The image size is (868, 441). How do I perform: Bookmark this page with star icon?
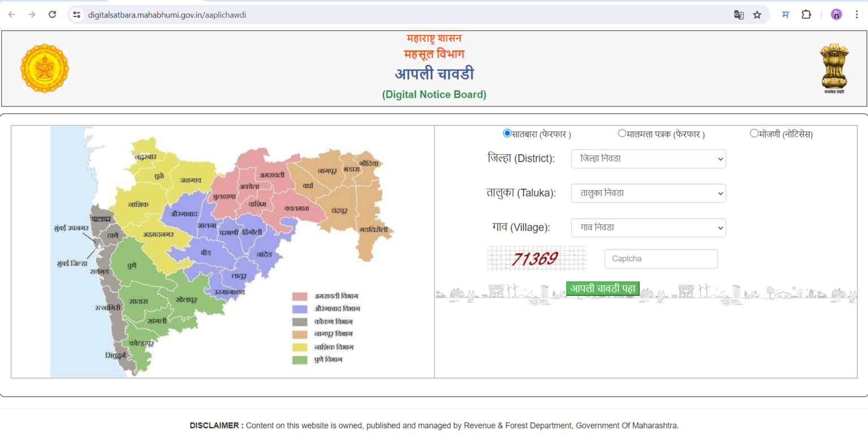pos(757,15)
